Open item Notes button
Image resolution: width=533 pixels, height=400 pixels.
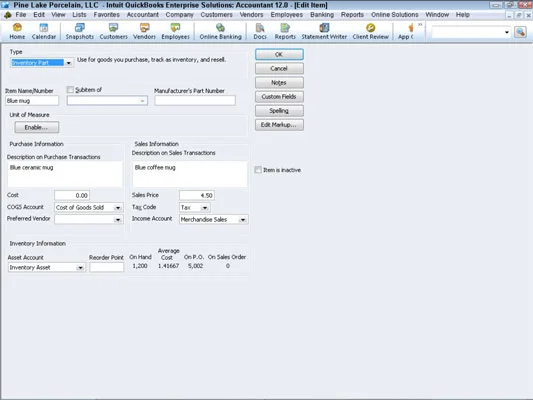[x=279, y=83]
